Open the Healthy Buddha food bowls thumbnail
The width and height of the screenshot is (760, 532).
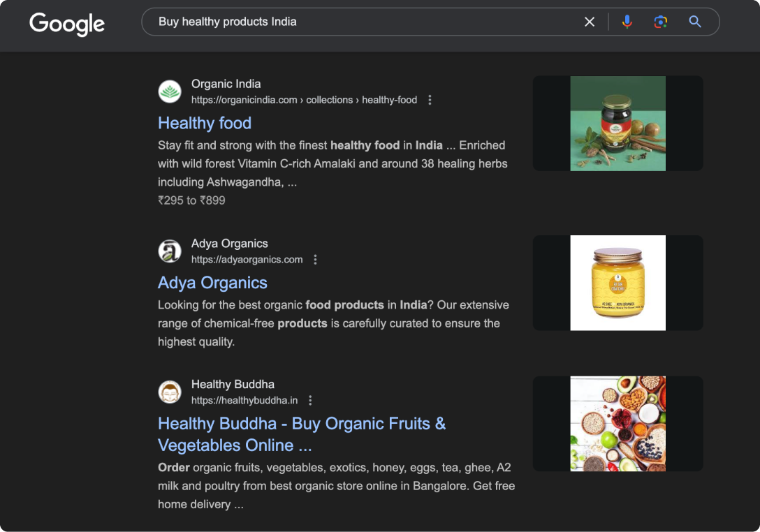pos(617,424)
